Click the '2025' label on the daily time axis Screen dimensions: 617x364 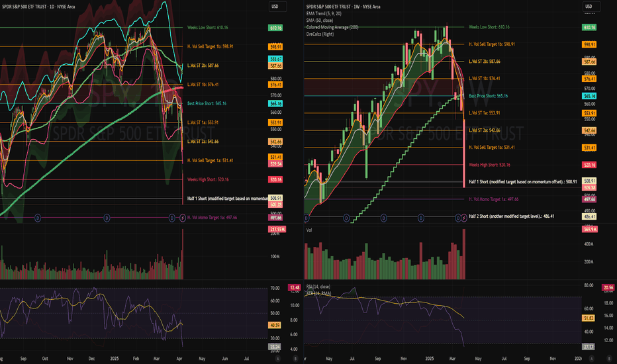114,359
